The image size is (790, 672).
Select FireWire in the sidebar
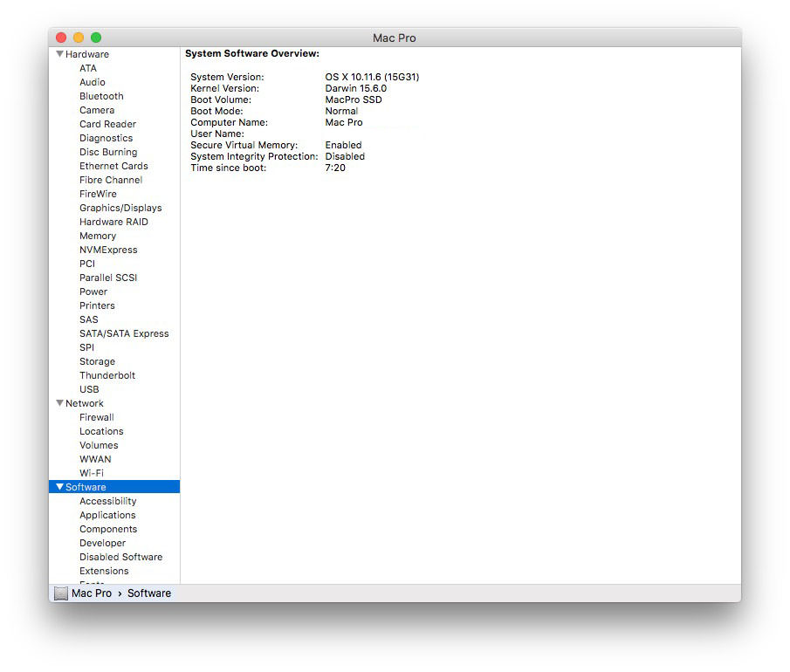click(x=98, y=194)
